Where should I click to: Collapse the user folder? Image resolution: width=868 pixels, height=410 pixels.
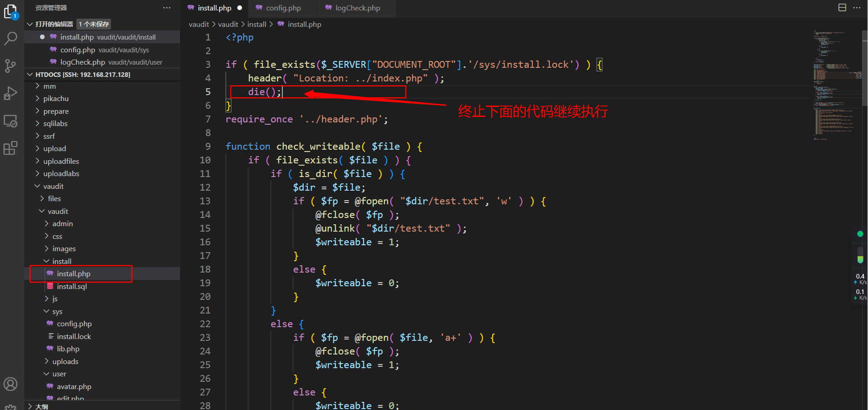(x=46, y=374)
